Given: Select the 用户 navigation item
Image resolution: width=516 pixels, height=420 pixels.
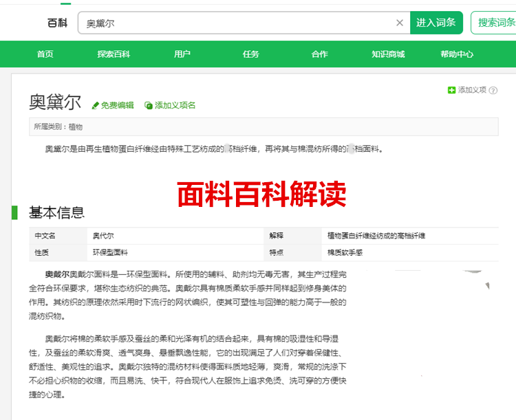Looking at the screenshot, I should tap(182, 54).
